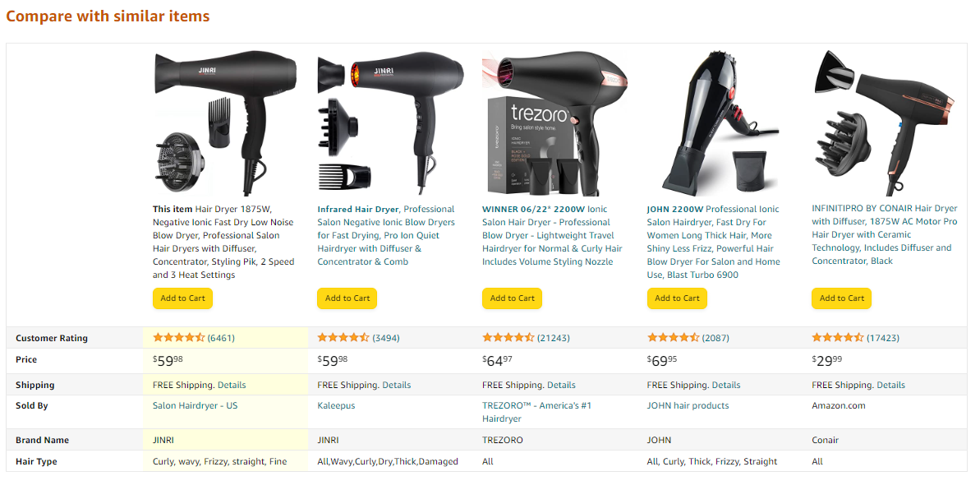
Task: Open the Infrared Hair Dryer title link
Action: (x=386, y=235)
